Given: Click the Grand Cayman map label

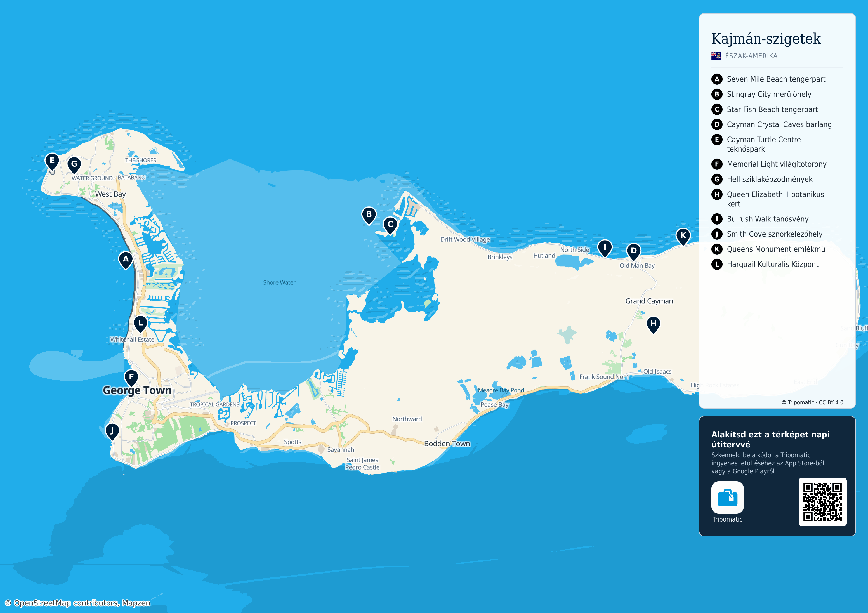Looking at the screenshot, I should coord(649,301).
